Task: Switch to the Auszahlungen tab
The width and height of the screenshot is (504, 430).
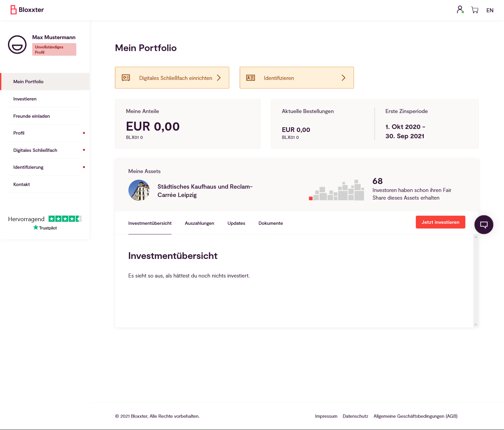Action: click(199, 223)
